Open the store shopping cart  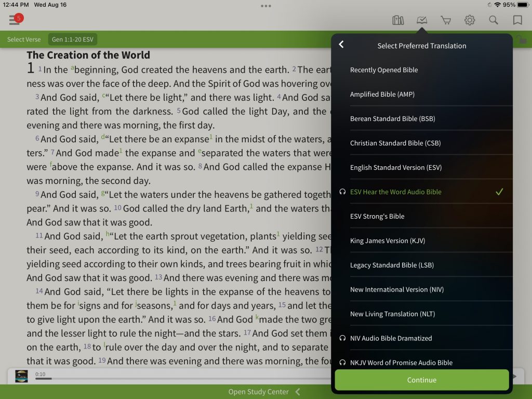(446, 20)
